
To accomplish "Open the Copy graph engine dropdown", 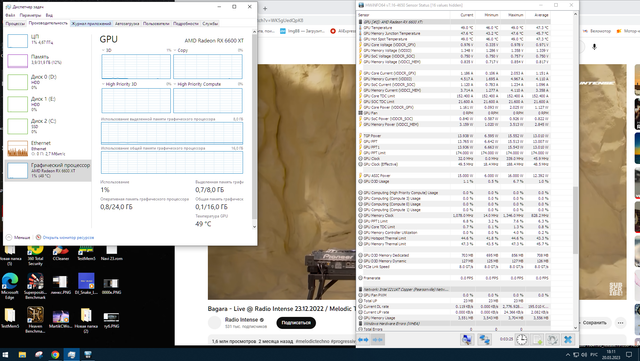I will tap(181, 50).
